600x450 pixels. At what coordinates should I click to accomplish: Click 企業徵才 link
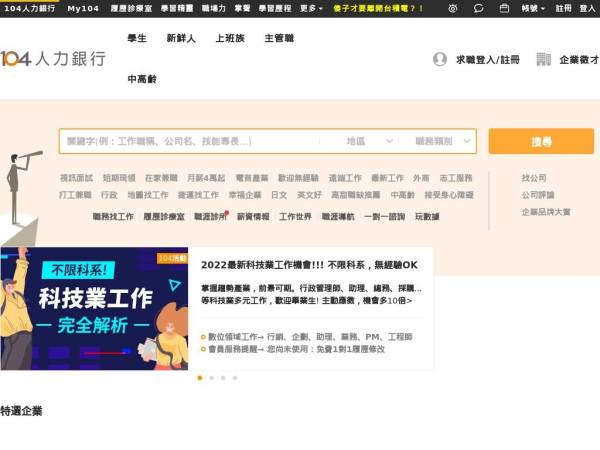579,60
